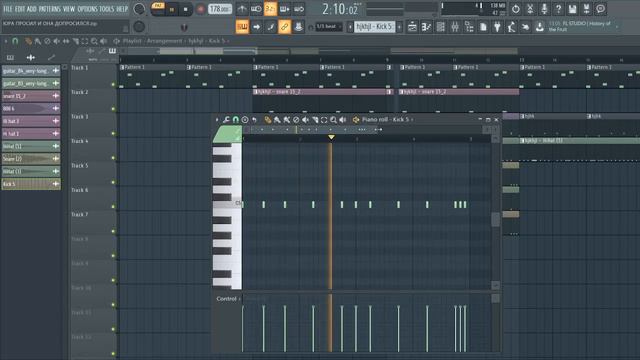Open the global snap beat dropdown
The height and width of the screenshot is (360, 640).
tap(329, 27)
